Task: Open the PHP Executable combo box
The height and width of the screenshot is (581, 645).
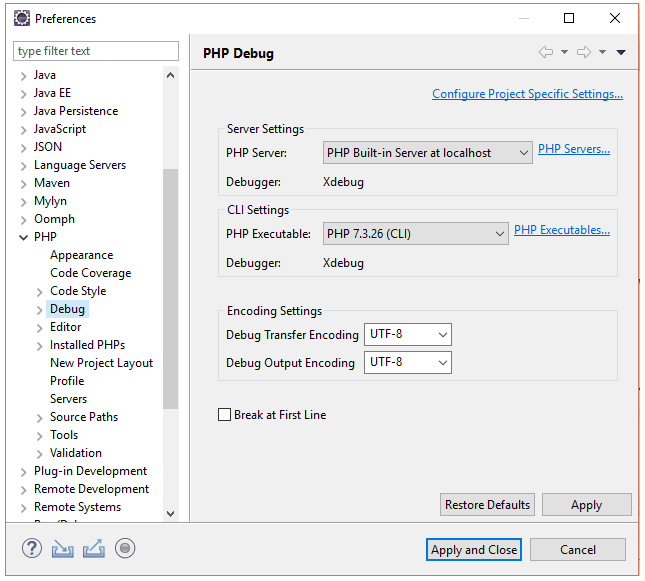Action: 415,234
